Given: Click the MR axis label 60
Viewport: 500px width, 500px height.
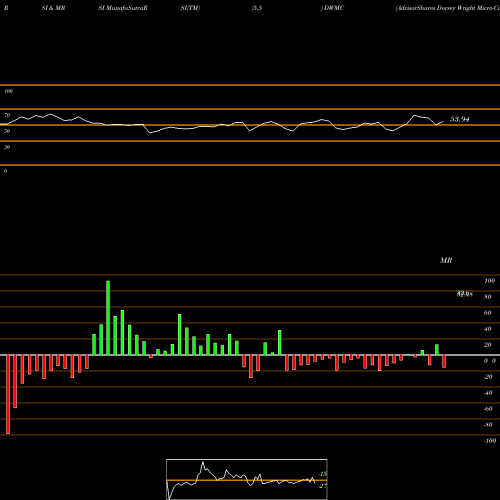Looking at the screenshot, I should coord(488,313).
